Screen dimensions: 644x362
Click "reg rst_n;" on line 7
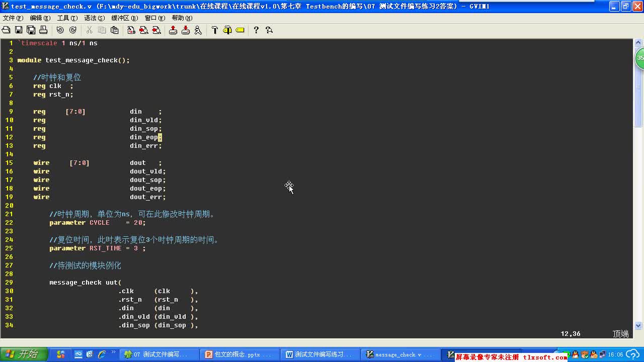coord(53,95)
